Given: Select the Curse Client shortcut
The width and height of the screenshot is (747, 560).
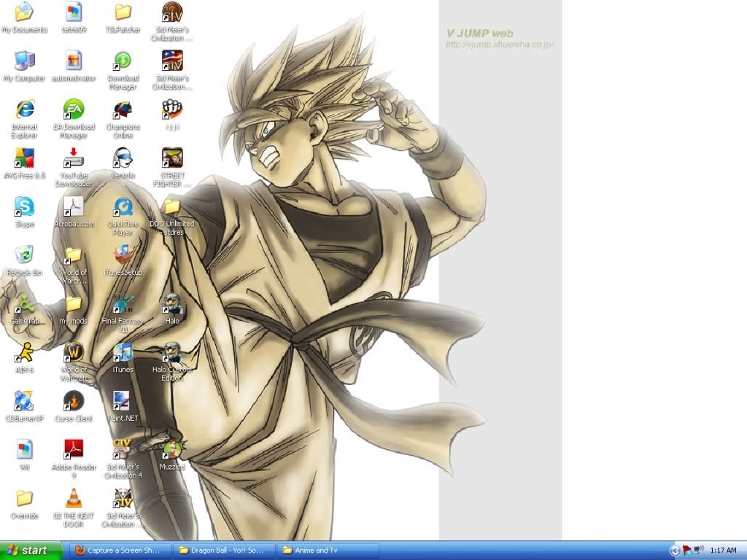Looking at the screenshot, I should pos(74,401).
